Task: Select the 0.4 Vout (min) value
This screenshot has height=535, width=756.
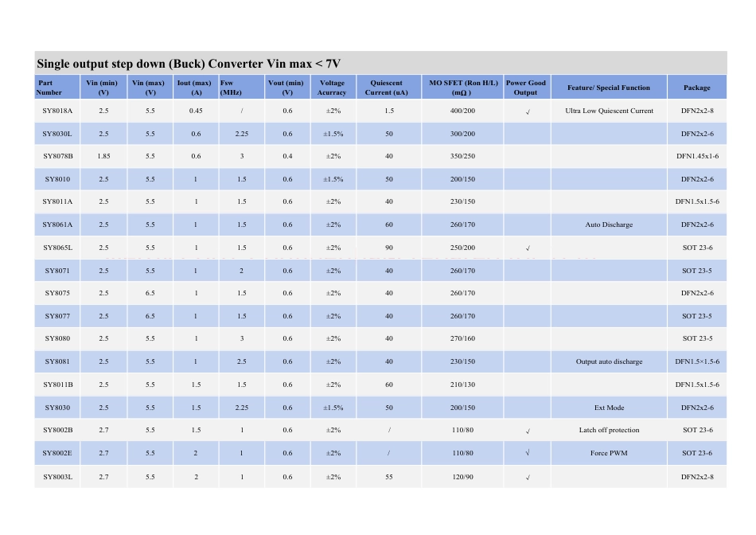Action: (x=287, y=156)
